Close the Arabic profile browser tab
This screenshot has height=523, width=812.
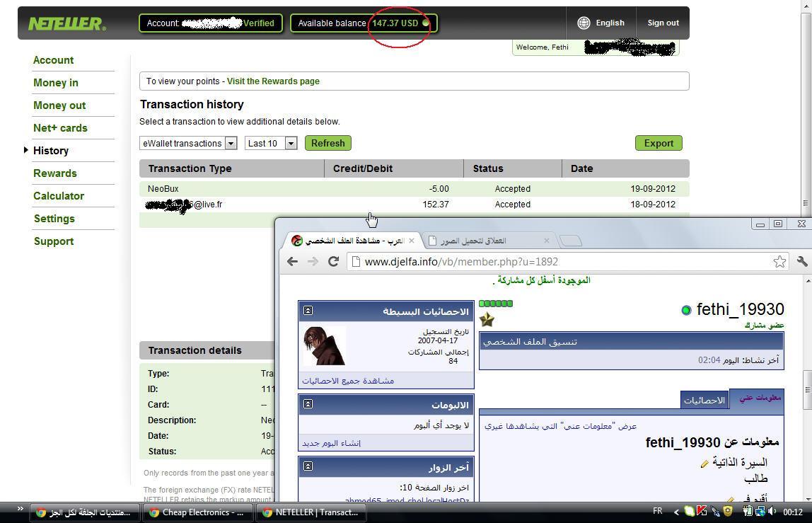(412, 241)
